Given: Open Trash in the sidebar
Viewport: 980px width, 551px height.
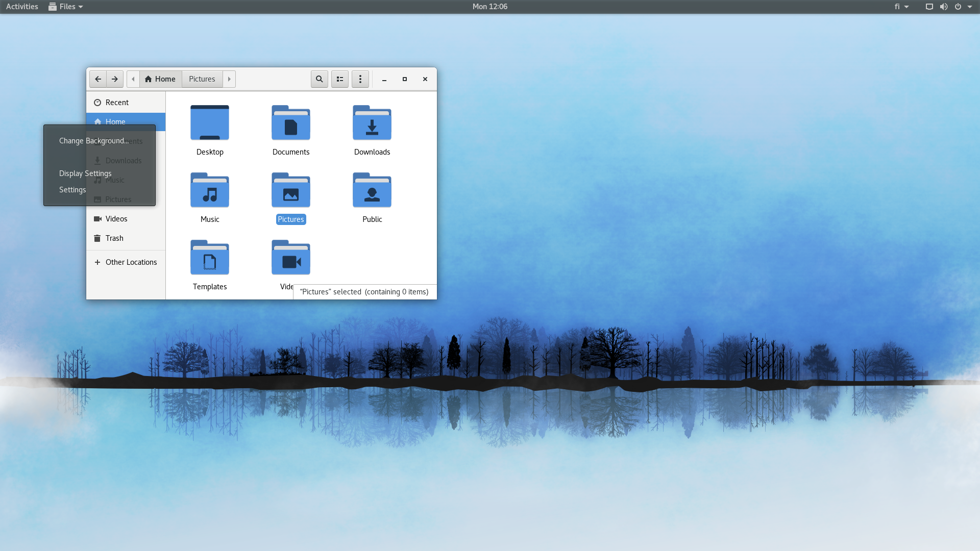Looking at the screenshot, I should pos(126,238).
